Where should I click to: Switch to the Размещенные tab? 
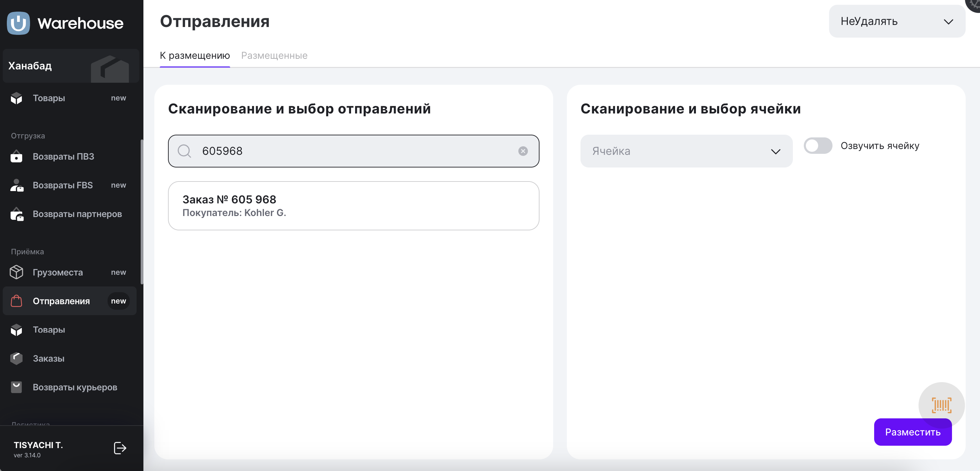click(274, 56)
